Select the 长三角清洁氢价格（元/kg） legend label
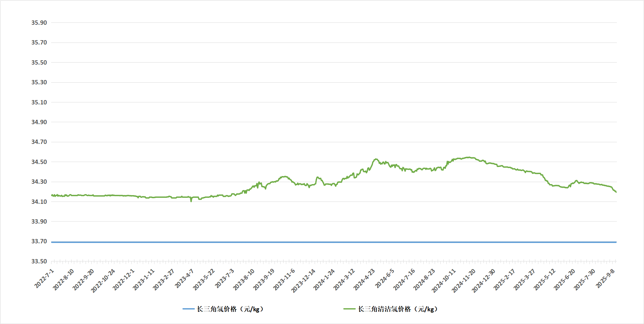This screenshot has width=644, height=324. [x=398, y=309]
